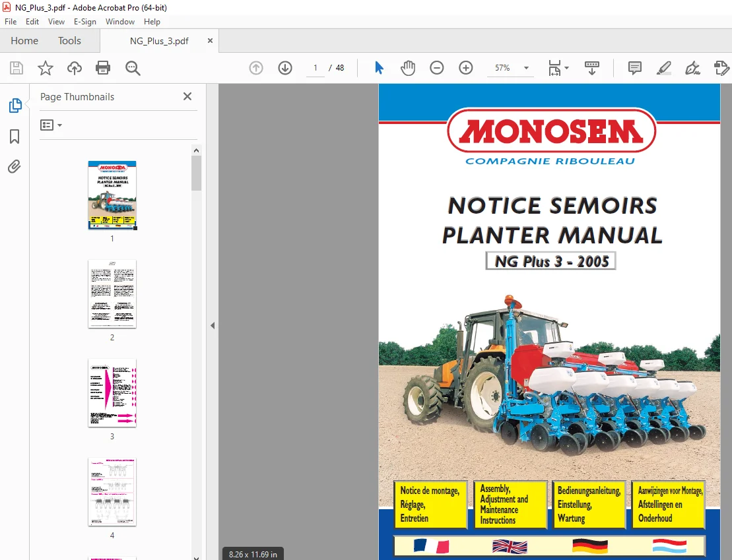This screenshot has width=732, height=560.
Task: Click the French flag image
Action: [x=431, y=545]
